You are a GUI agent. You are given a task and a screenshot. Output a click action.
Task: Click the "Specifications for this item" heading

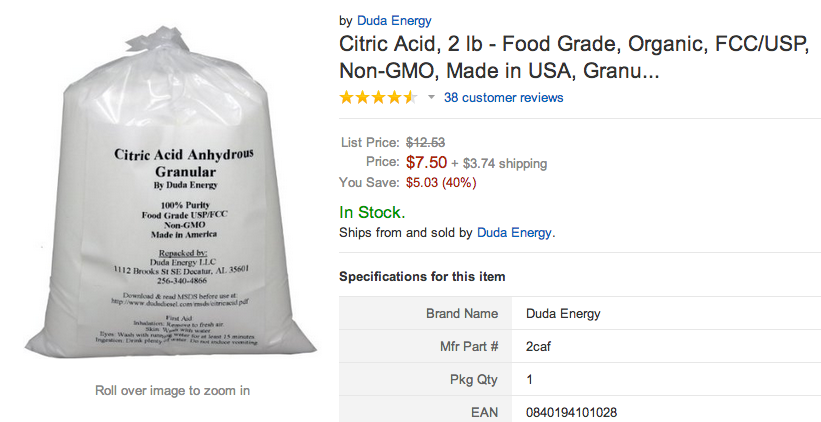pos(422,276)
